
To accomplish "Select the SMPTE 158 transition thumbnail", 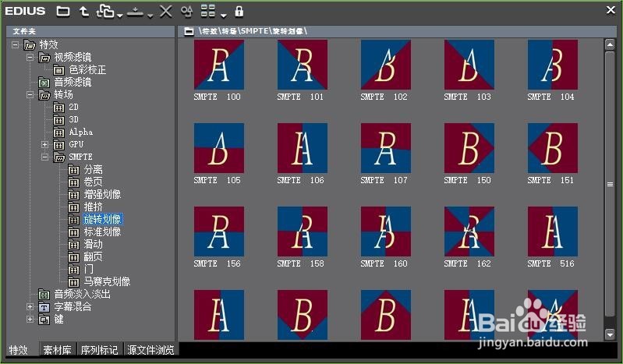I will 302,231.
